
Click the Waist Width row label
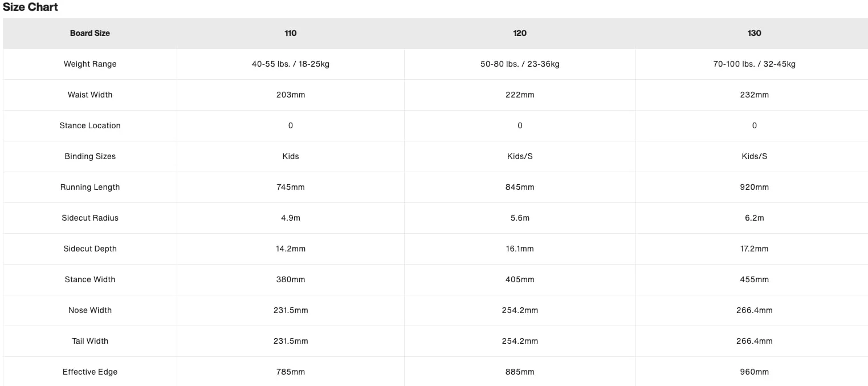[x=90, y=95]
